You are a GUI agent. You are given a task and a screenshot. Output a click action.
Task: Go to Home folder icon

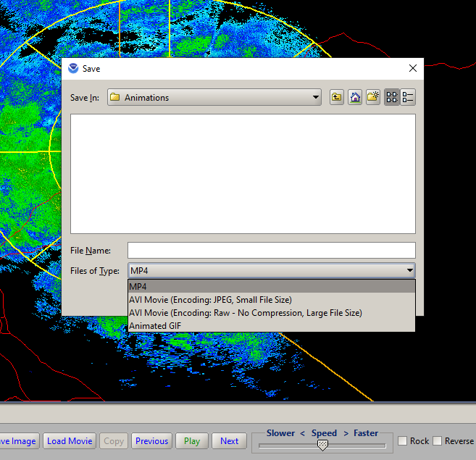pyautogui.click(x=354, y=98)
